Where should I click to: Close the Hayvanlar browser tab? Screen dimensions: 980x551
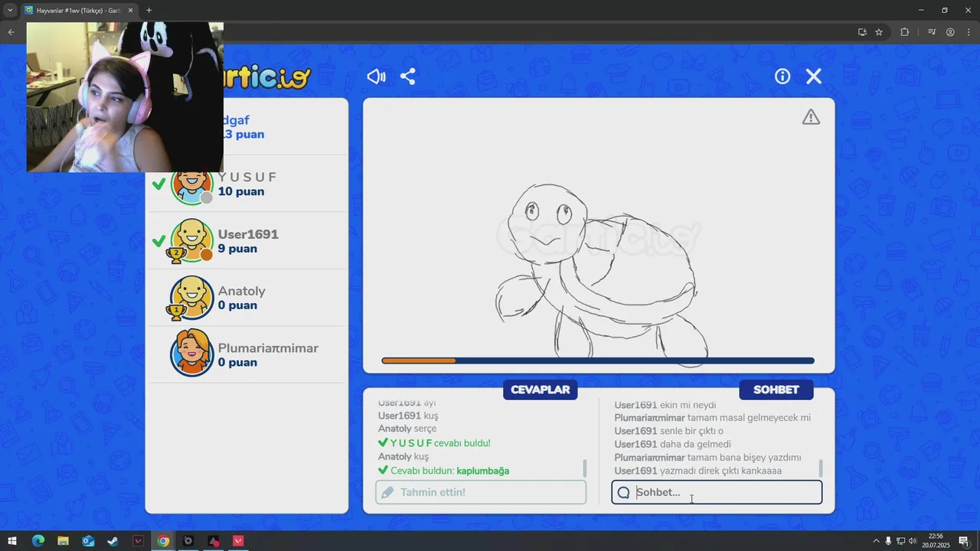pyautogui.click(x=130, y=11)
